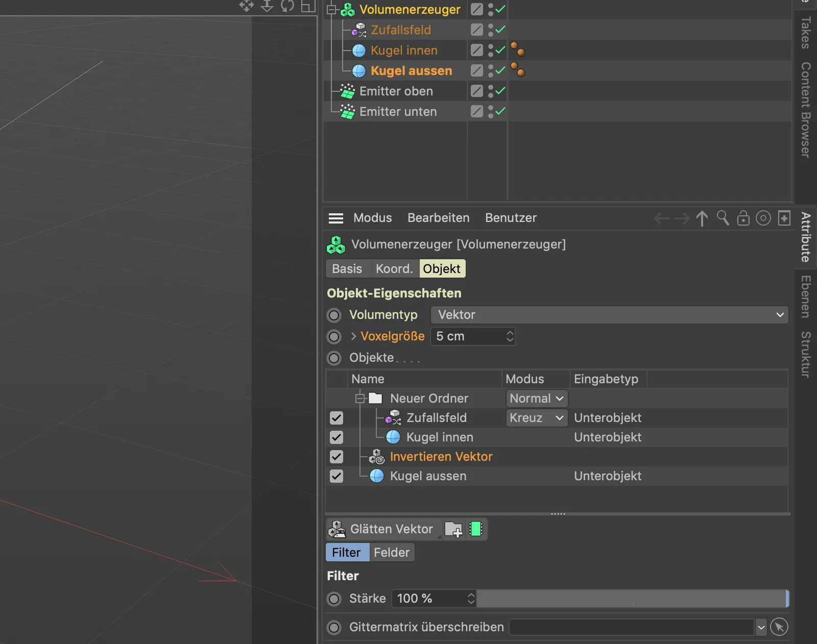Select the Filter tab
The width and height of the screenshot is (817, 644).
coord(347,553)
